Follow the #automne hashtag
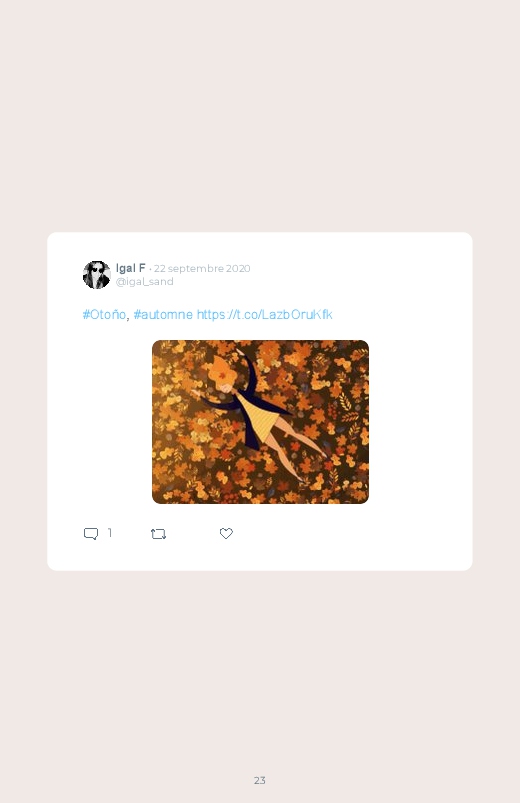520x803 pixels. click(x=163, y=314)
